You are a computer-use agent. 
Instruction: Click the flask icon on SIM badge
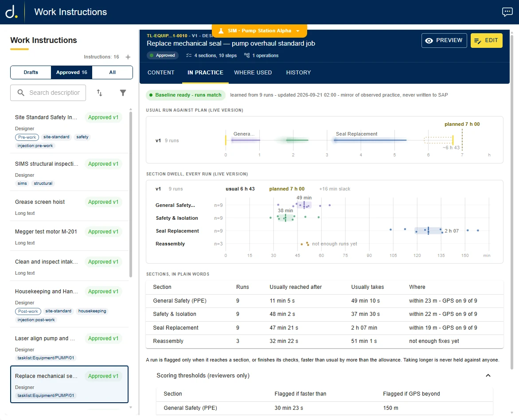tap(221, 31)
